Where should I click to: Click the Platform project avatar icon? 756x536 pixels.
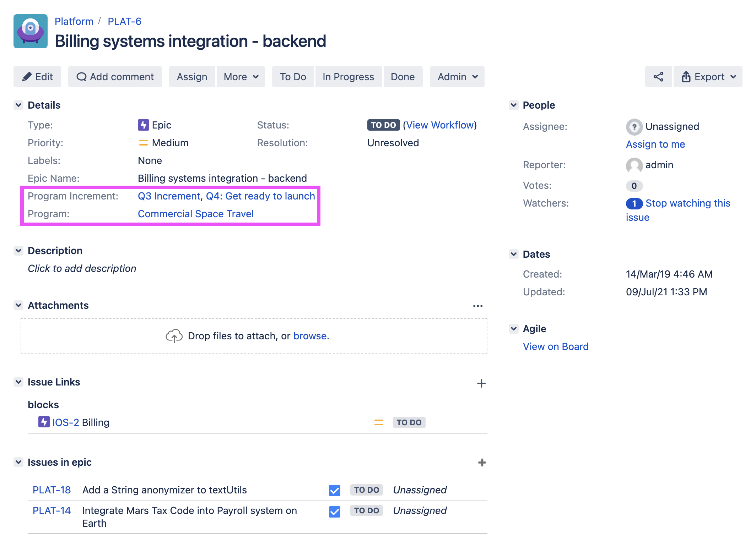[31, 31]
